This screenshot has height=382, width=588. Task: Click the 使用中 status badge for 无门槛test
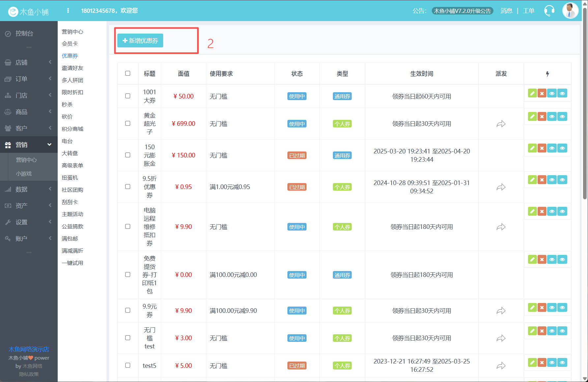tap(297, 338)
